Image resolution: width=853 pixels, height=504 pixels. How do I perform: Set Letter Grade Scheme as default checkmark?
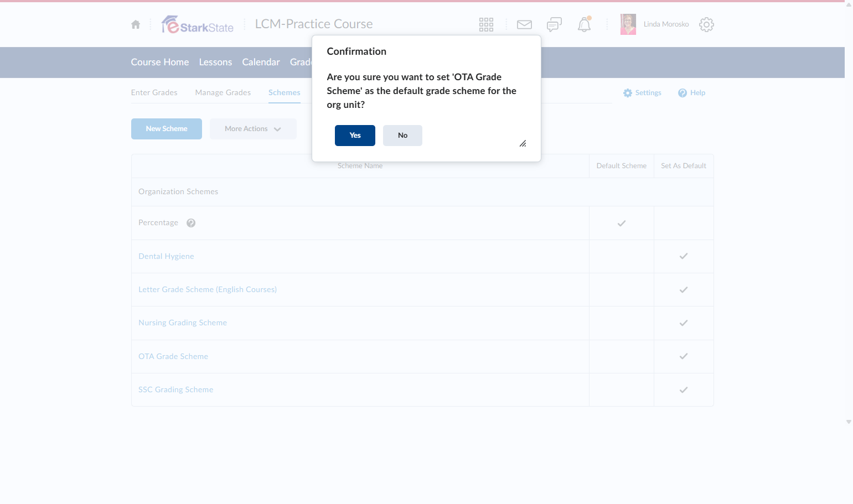(684, 290)
